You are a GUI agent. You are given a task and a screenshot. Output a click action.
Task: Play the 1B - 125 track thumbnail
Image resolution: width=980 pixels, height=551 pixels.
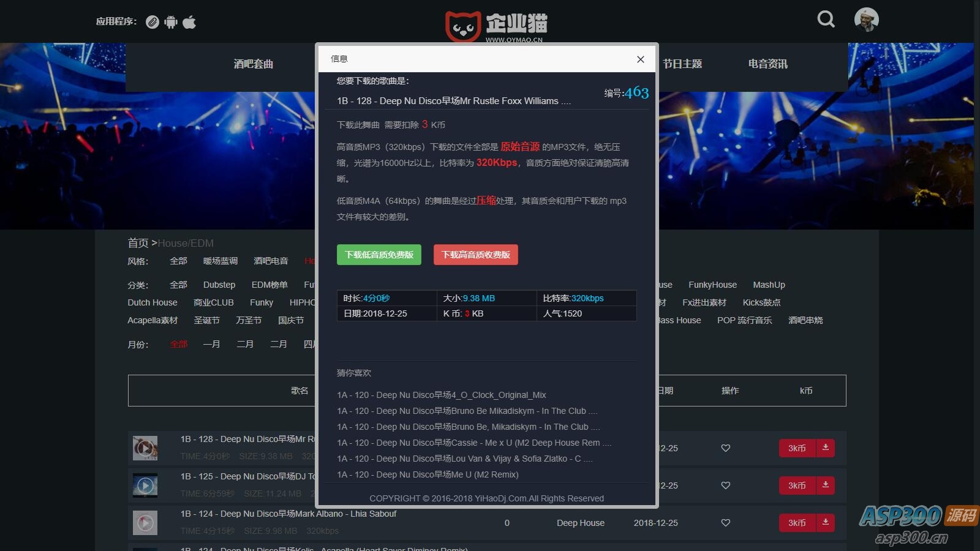[145, 485]
